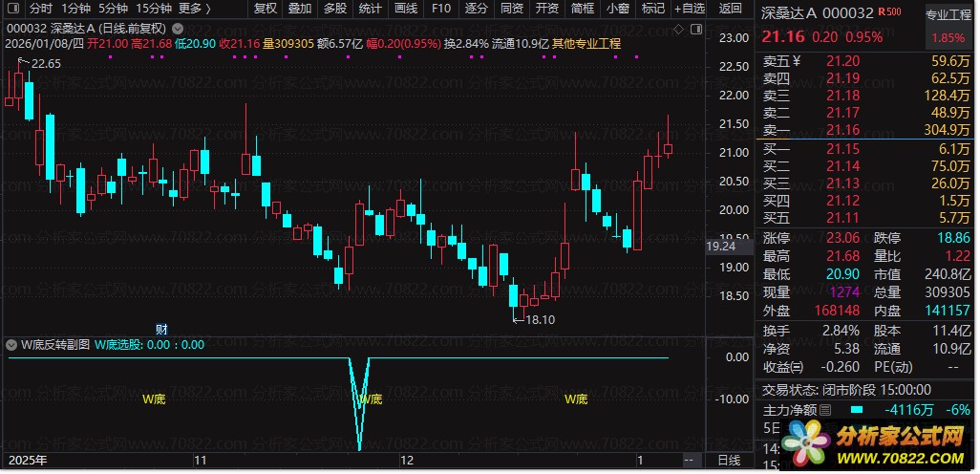980x474 pixels.
Task: Click the ¥ icon next to 卖五
Action: pos(797,60)
